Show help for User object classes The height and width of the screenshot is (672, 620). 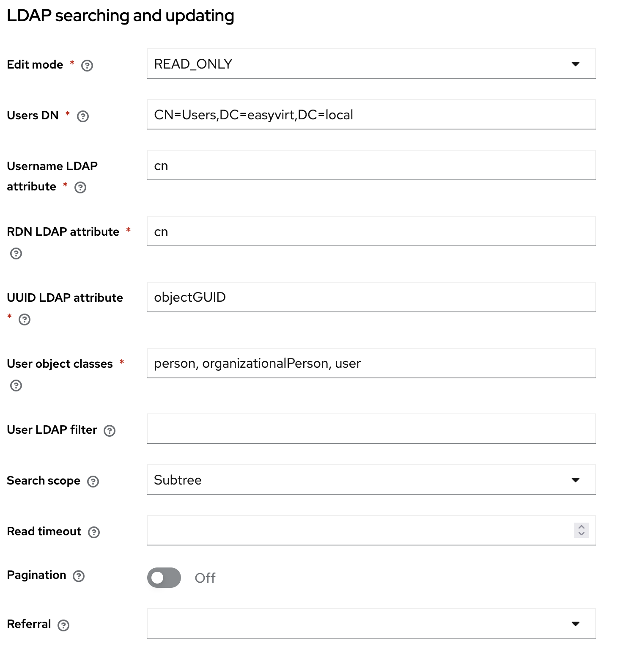point(16,386)
